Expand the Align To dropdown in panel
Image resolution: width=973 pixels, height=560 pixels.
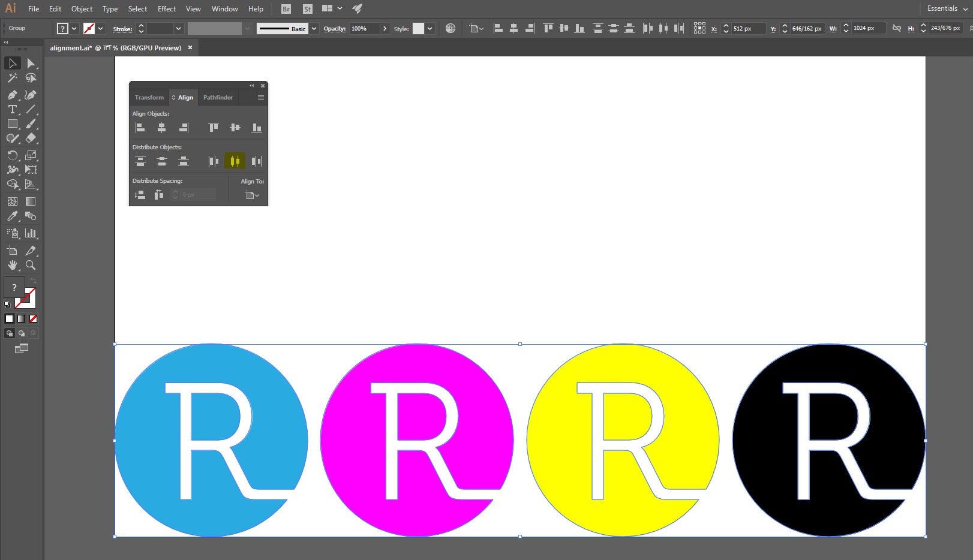click(x=252, y=195)
